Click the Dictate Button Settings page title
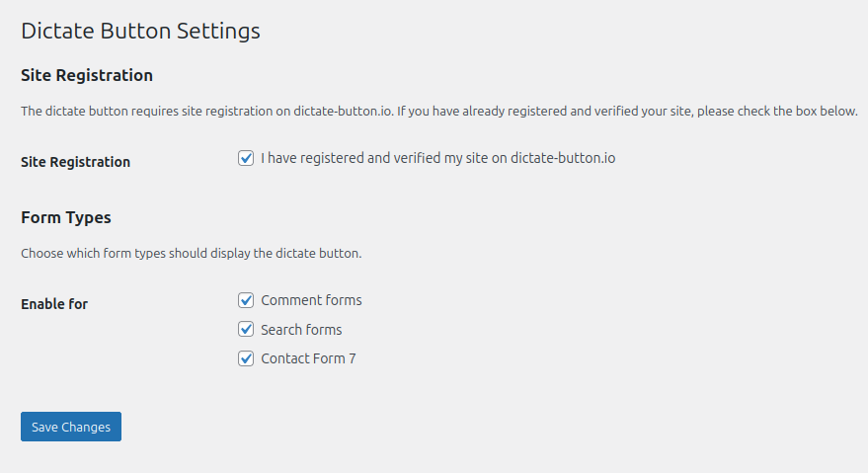Screen dimensions: 868x473 click(x=140, y=31)
